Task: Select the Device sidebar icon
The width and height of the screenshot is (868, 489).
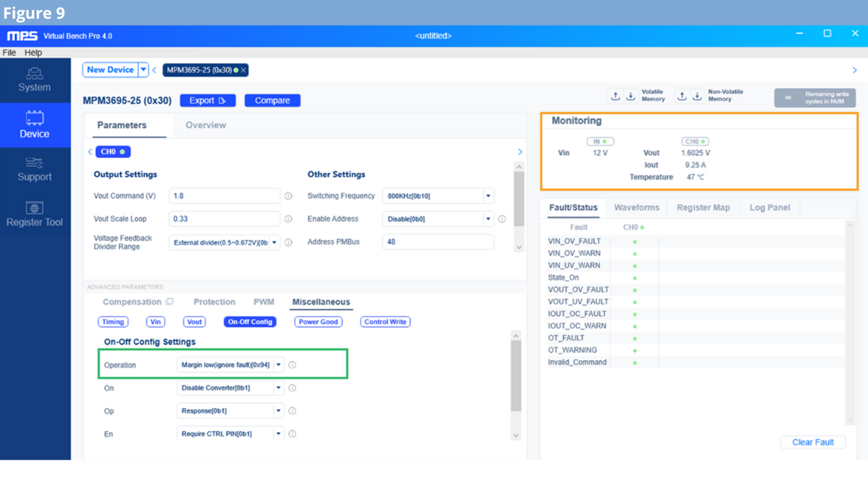Action: coord(34,125)
